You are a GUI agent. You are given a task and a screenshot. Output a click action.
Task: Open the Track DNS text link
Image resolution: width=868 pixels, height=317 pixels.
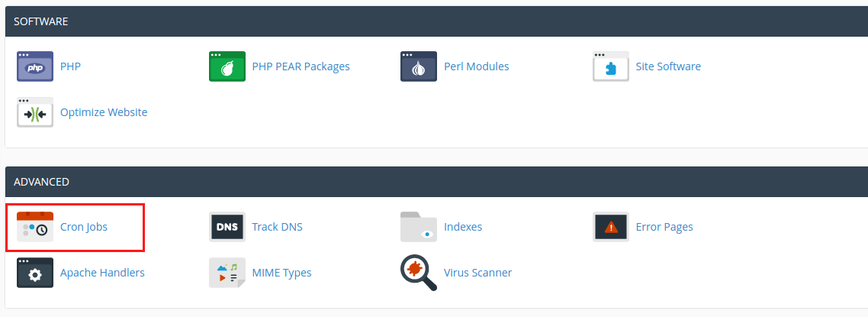tap(277, 227)
